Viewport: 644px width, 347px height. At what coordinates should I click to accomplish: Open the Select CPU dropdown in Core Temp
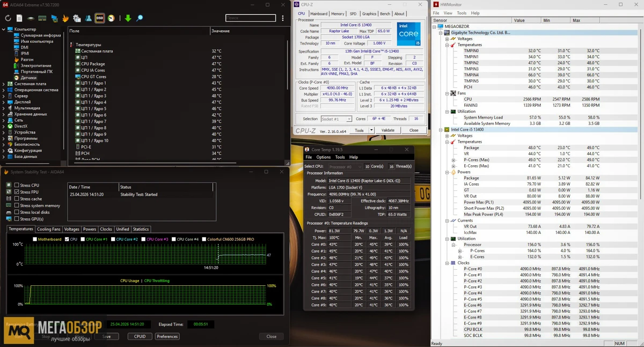coord(345,167)
